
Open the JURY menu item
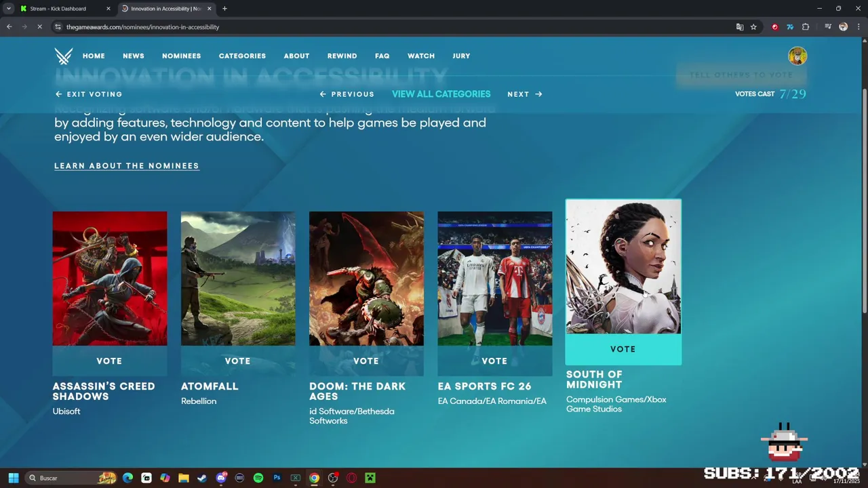(x=461, y=56)
